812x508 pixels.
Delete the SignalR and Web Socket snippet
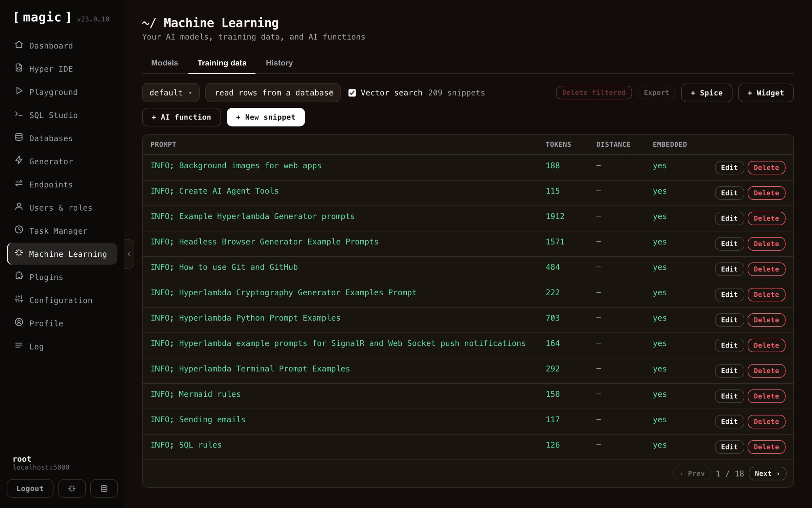[x=766, y=345]
